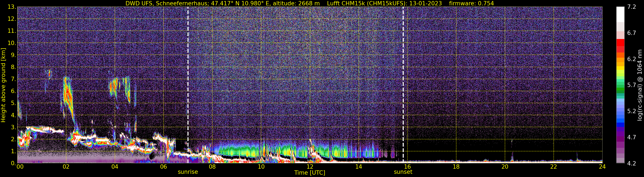This screenshot has height=177, width=644.
Task: Click the '1.' tick on the height axis
Action: pos(13,151)
